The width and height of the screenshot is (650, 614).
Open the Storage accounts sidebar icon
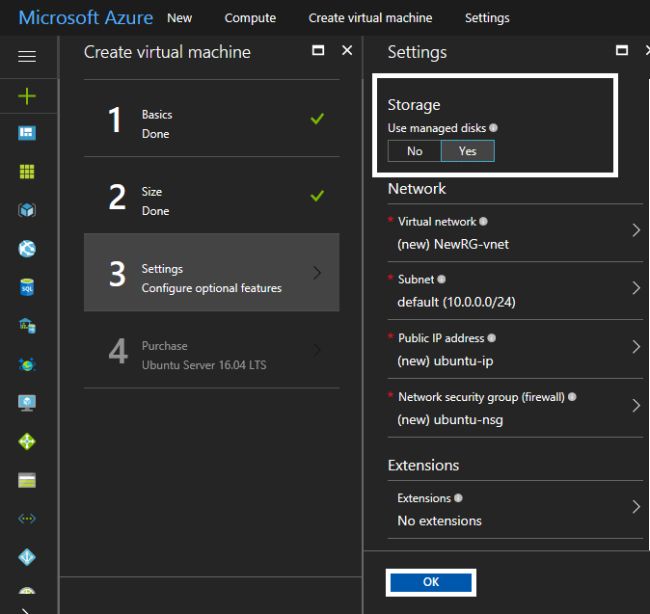27,480
